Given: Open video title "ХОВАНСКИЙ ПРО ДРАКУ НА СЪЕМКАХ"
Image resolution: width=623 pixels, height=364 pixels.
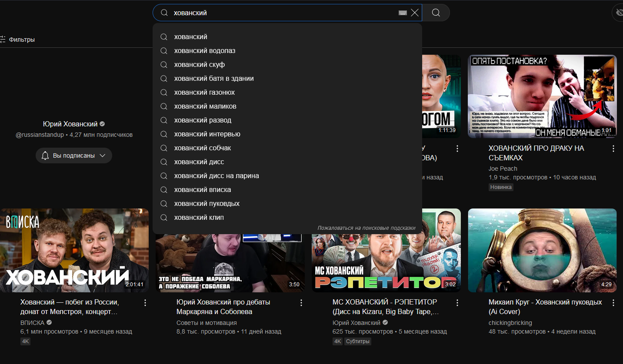Looking at the screenshot, I should point(536,153).
